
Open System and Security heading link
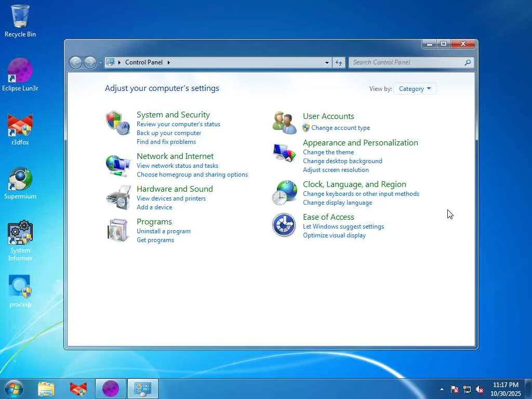173,115
